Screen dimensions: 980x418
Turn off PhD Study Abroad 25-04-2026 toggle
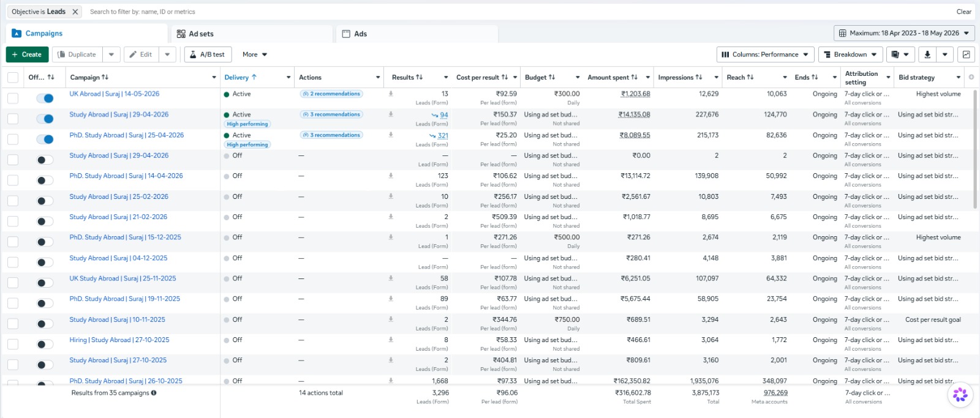pyautogui.click(x=45, y=139)
